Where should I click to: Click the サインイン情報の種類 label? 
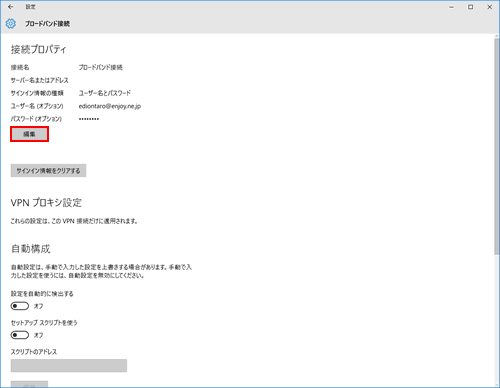[x=37, y=93]
